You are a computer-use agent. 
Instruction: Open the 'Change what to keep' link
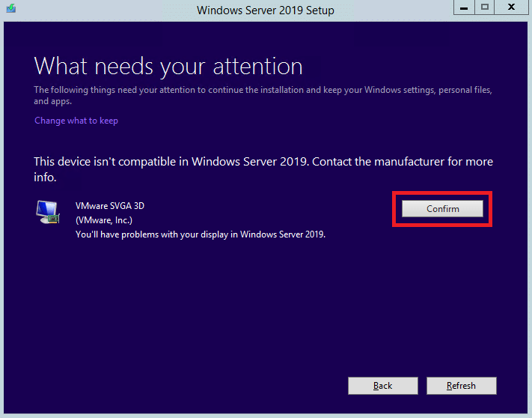[76, 121]
